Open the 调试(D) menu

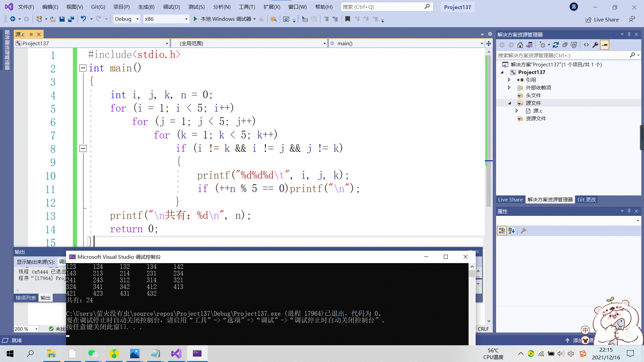point(171,7)
